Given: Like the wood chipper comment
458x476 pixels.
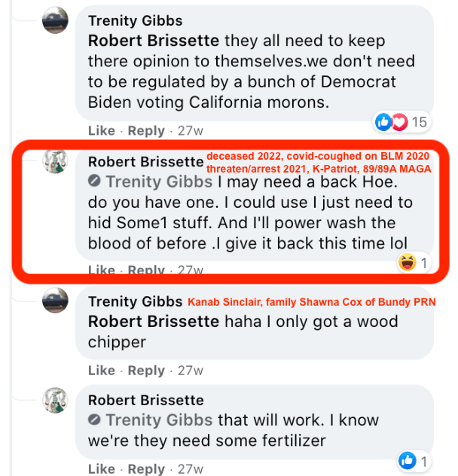Looking at the screenshot, I should click(x=102, y=371).
